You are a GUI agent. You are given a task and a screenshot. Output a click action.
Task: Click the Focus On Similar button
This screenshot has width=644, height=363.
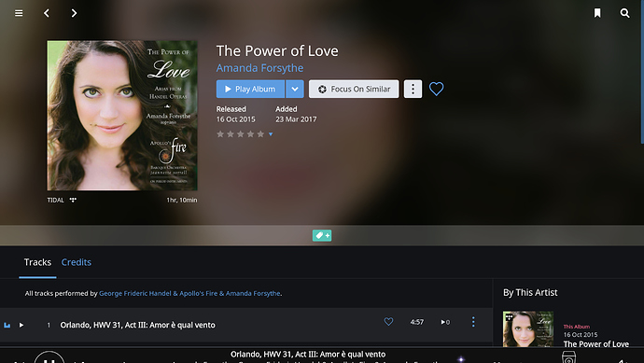point(354,89)
